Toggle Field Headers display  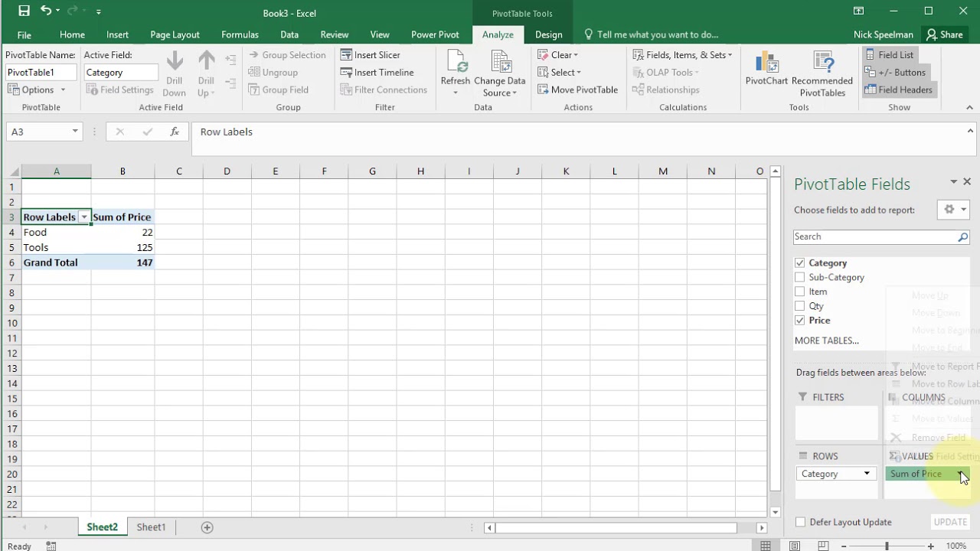tap(899, 90)
